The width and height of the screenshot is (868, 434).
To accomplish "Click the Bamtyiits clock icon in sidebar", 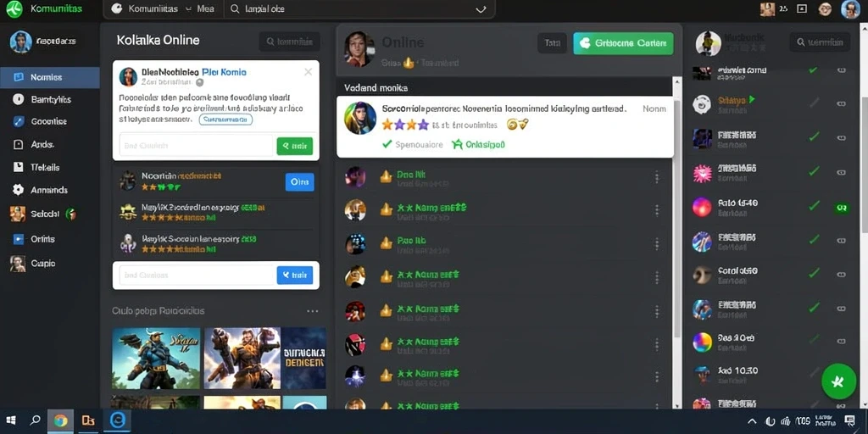I will pos(19,100).
